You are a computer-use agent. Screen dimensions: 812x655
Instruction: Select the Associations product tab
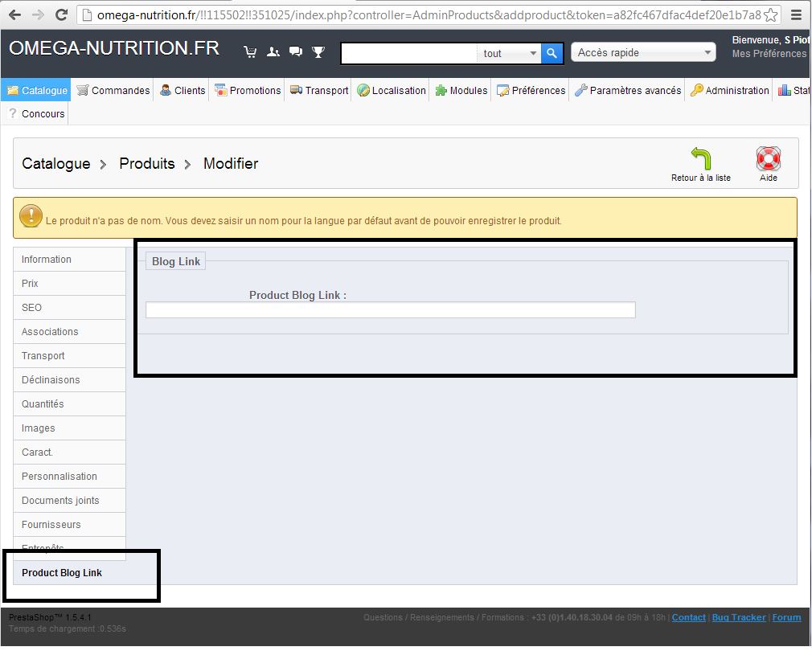69,331
